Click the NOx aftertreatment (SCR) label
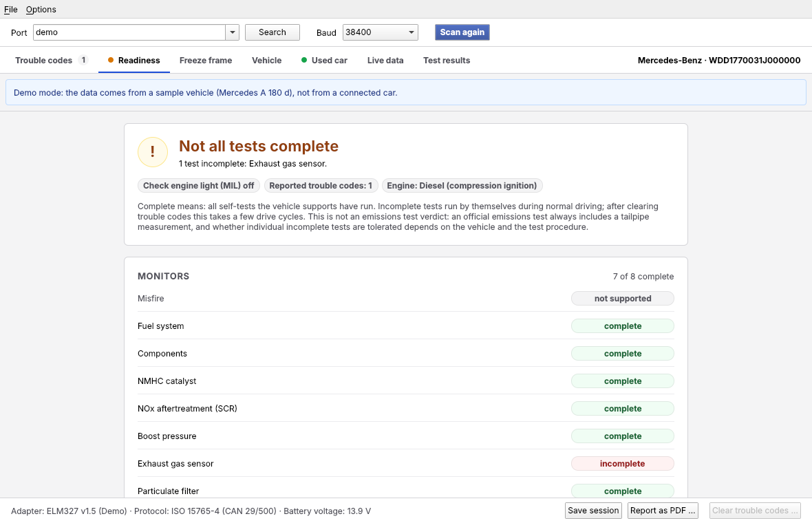Image resolution: width=812 pixels, height=523 pixels. tap(187, 408)
